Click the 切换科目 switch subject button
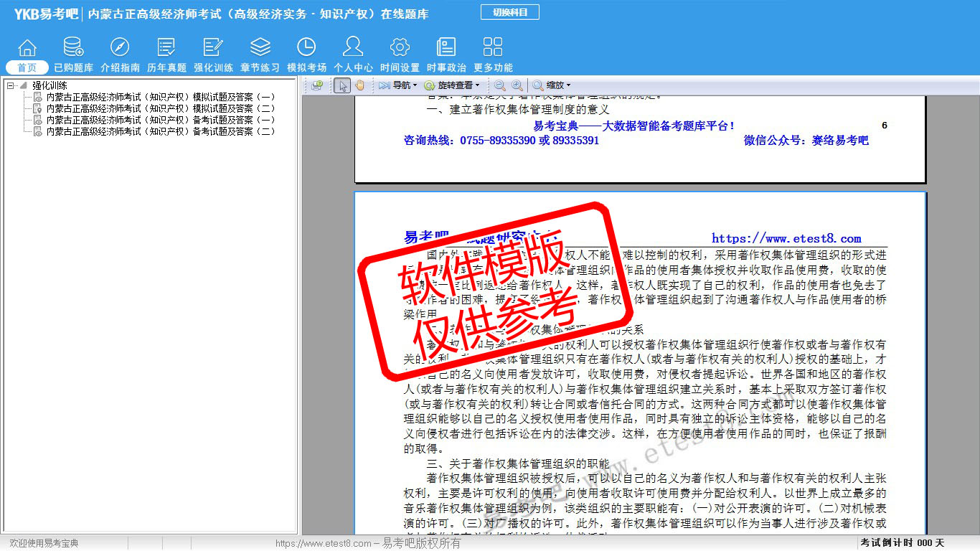This screenshot has height=551, width=980. pos(510,12)
